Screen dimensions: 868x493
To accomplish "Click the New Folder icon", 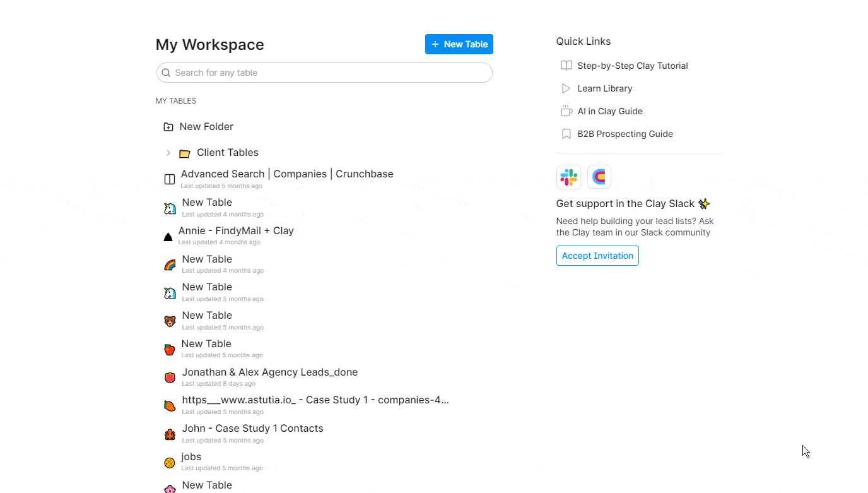I will click(168, 127).
